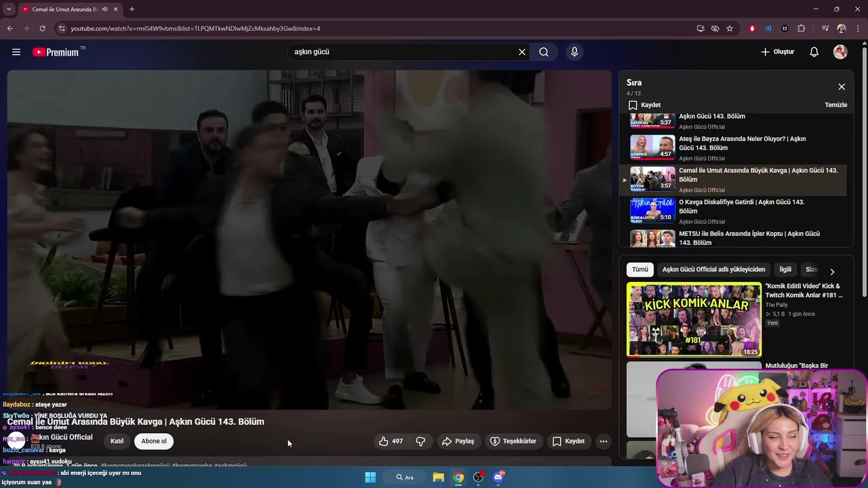Screen dimensions: 868x488
Task: Save the queue with Kaydet bookmark
Action: tap(644, 105)
